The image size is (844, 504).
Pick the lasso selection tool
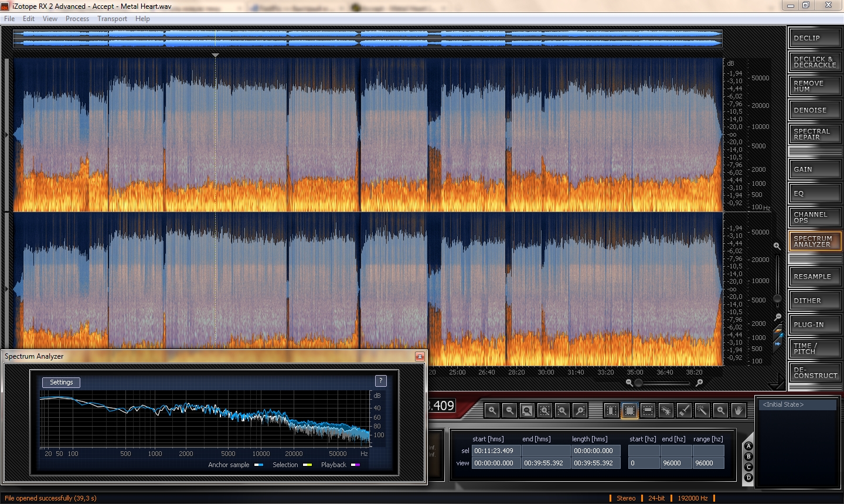666,411
